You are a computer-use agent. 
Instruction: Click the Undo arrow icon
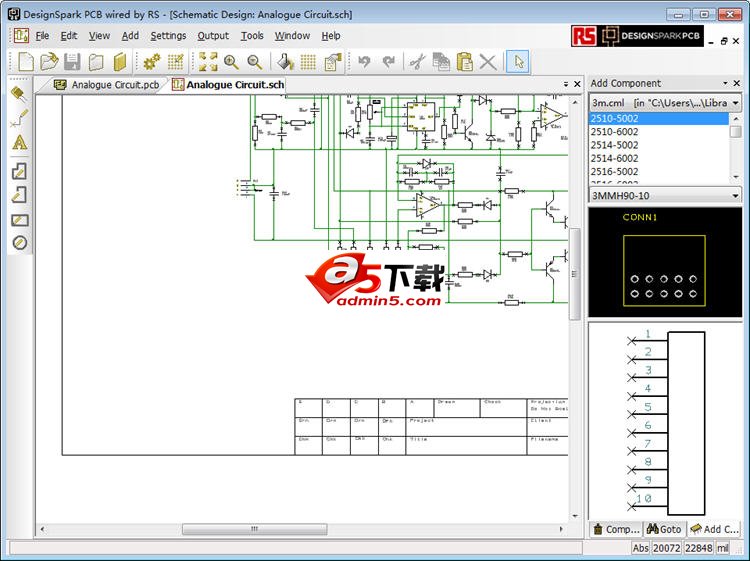tap(364, 62)
